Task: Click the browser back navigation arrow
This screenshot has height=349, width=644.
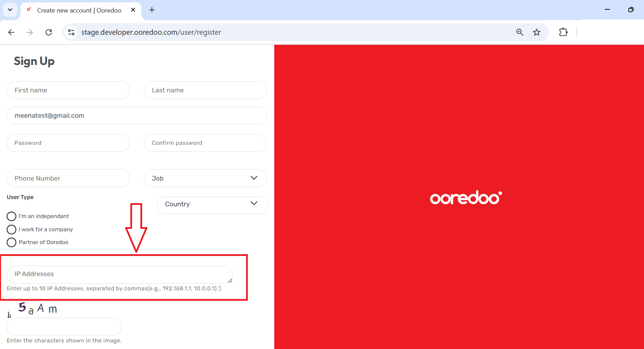Action: click(11, 32)
